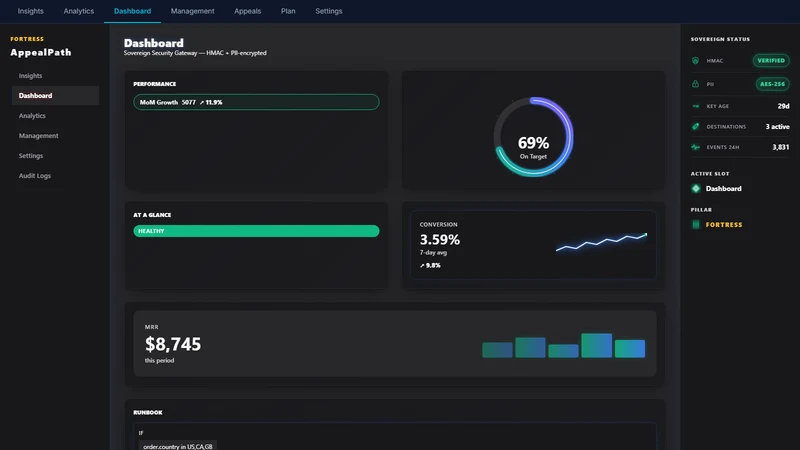Click the MRR $8,745 value
The image size is (800, 450).
click(x=173, y=344)
